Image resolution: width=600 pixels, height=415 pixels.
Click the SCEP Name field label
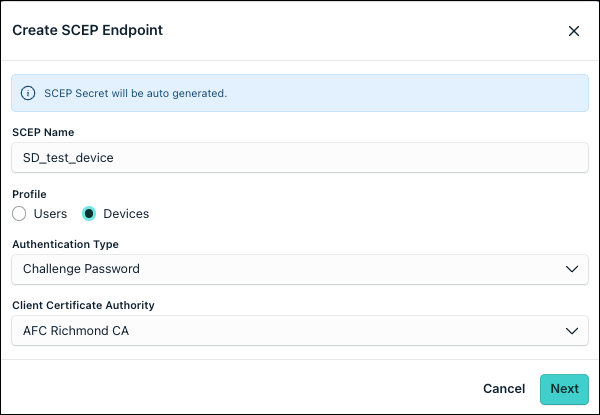click(43, 132)
